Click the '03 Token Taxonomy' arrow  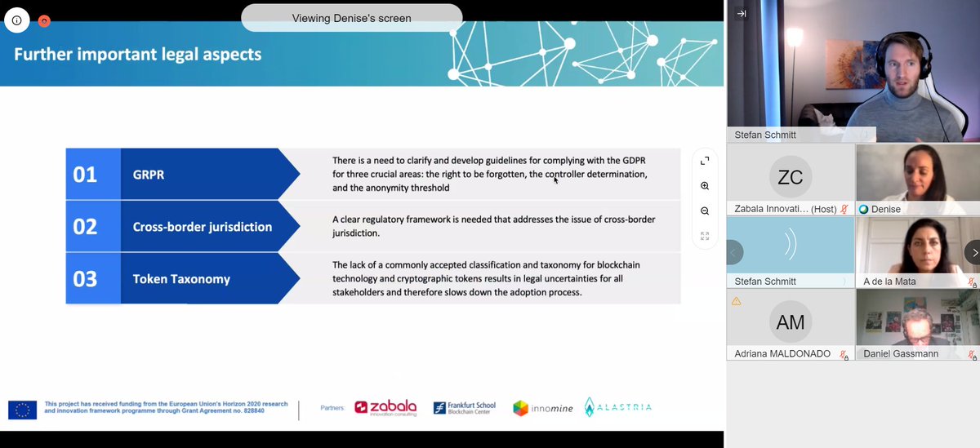[183, 278]
